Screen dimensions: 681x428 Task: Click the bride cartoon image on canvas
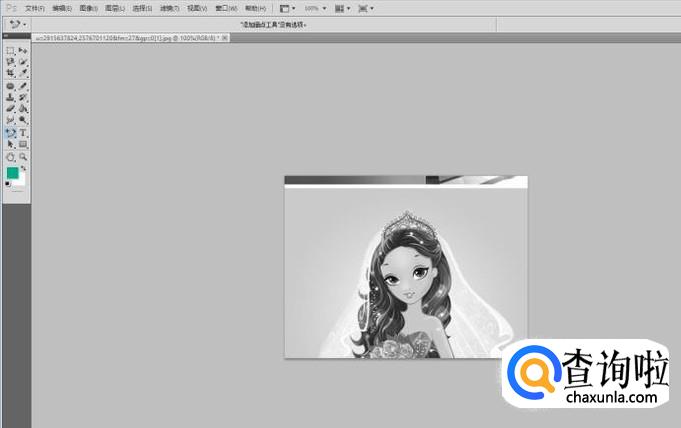pyautogui.click(x=406, y=267)
